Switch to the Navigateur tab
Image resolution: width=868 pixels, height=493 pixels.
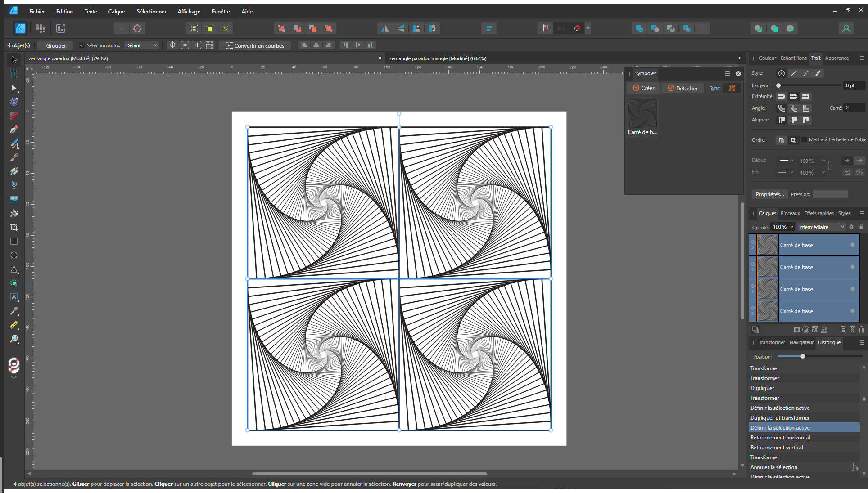click(801, 342)
